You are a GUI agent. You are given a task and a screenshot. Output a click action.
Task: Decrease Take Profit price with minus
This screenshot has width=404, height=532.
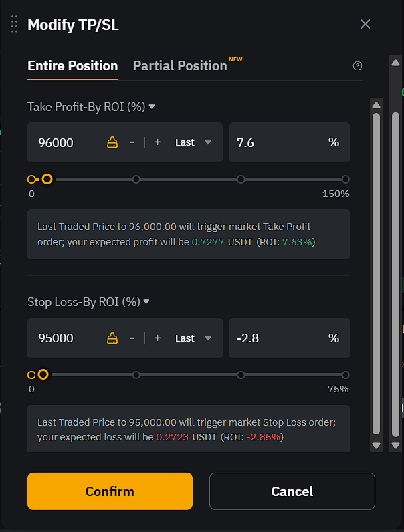[x=132, y=142]
